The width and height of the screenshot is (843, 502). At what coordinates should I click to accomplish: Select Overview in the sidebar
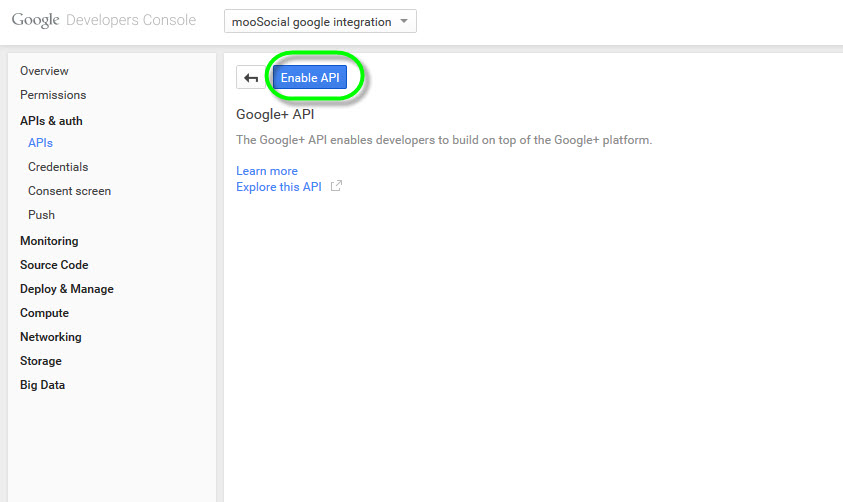(x=44, y=71)
